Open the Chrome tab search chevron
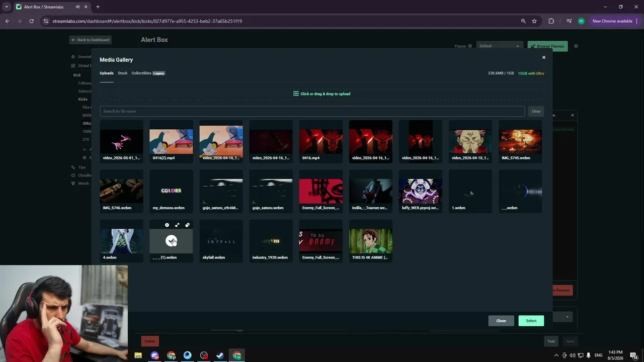644x362 pixels. coord(7,7)
